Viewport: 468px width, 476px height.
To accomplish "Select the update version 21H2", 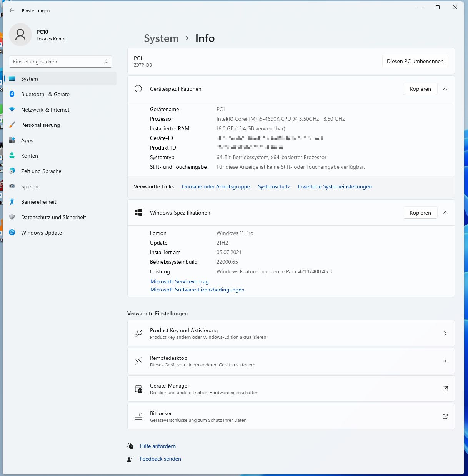I will 222,243.
